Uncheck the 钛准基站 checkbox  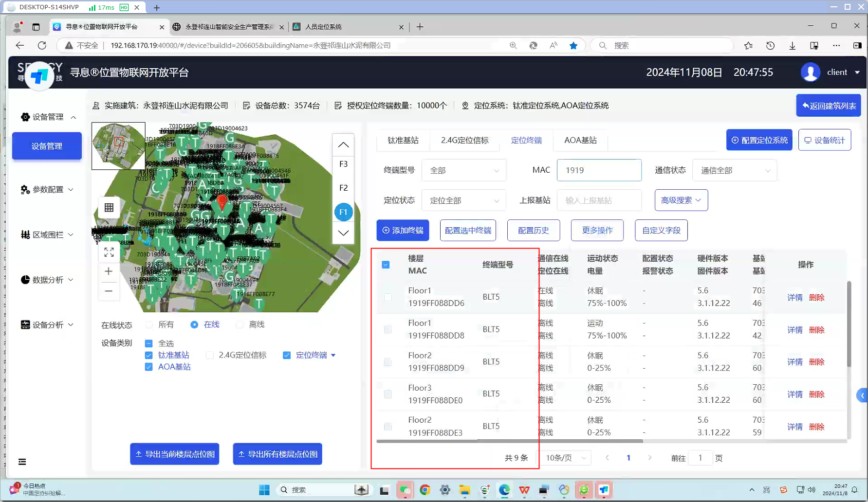[149, 355]
